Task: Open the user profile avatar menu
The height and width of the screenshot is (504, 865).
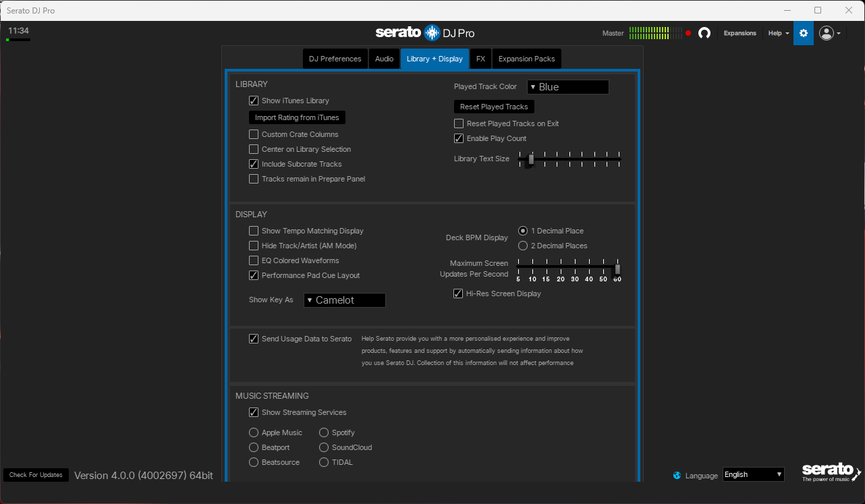Action: click(829, 33)
